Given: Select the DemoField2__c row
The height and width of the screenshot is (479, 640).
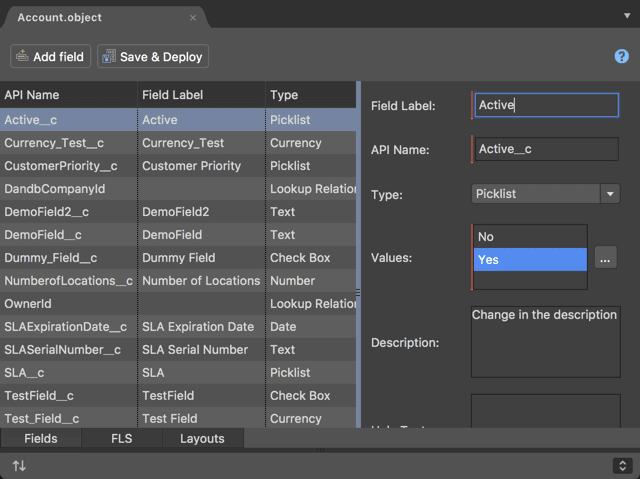Looking at the screenshot, I should pyautogui.click(x=178, y=212).
